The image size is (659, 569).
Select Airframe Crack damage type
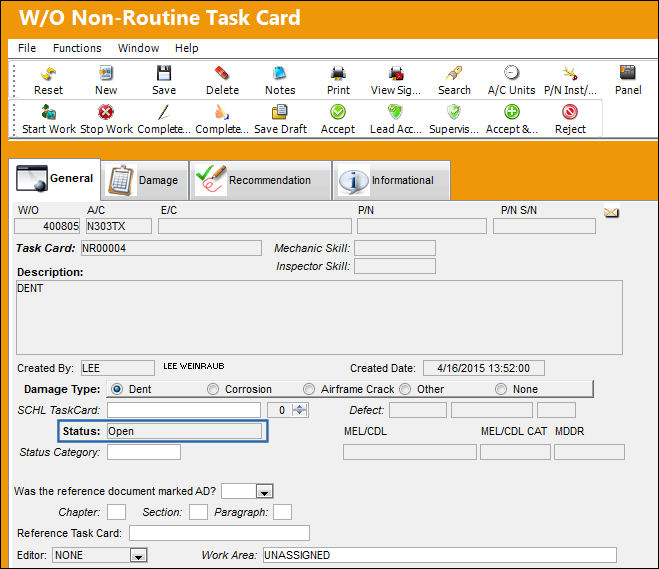tap(309, 390)
